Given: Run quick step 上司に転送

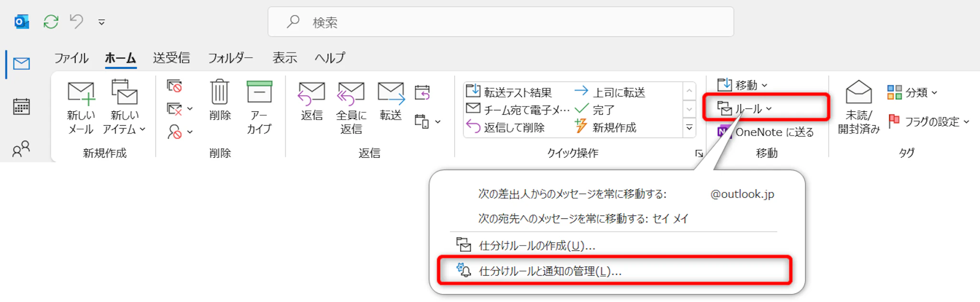Looking at the screenshot, I should [610, 91].
